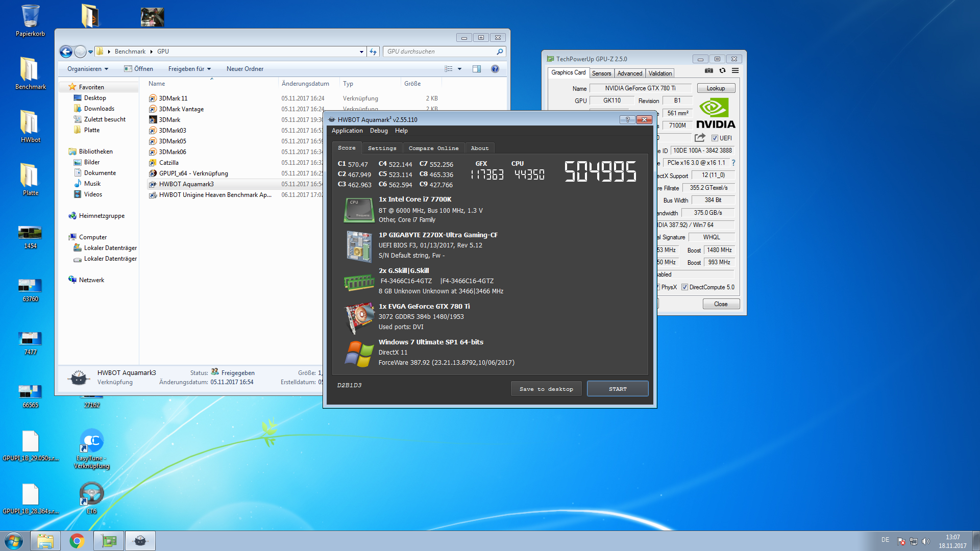Open the Application menu in Aquamark
Screen dimensions: 980x551
point(347,131)
